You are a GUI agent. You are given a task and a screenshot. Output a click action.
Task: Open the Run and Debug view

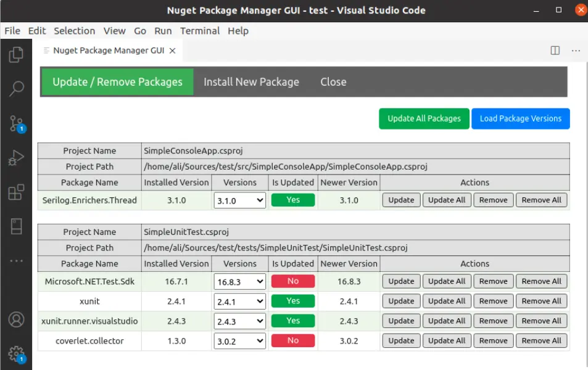coord(17,155)
